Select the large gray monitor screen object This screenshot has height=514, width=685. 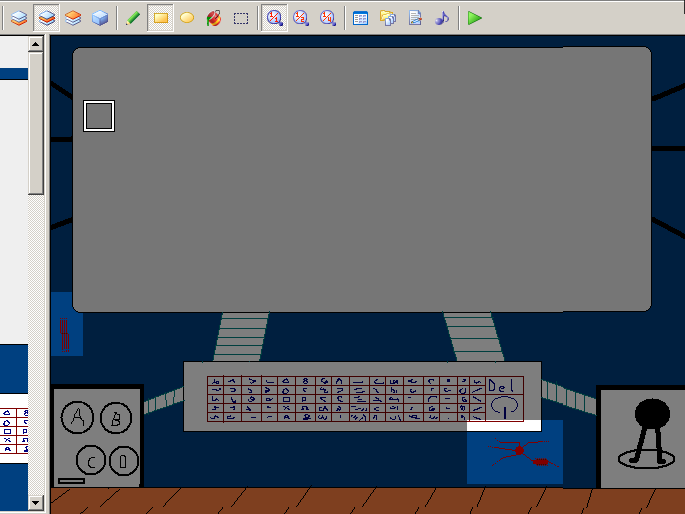click(x=362, y=179)
